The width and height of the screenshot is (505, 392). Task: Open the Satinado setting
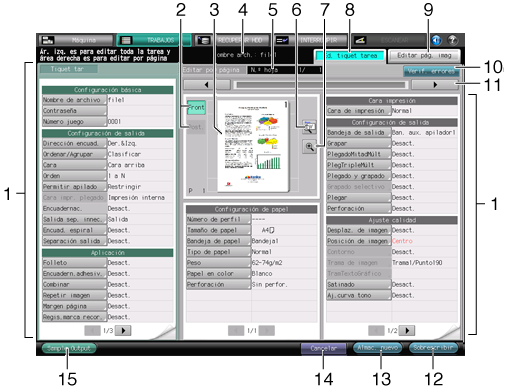359,285
